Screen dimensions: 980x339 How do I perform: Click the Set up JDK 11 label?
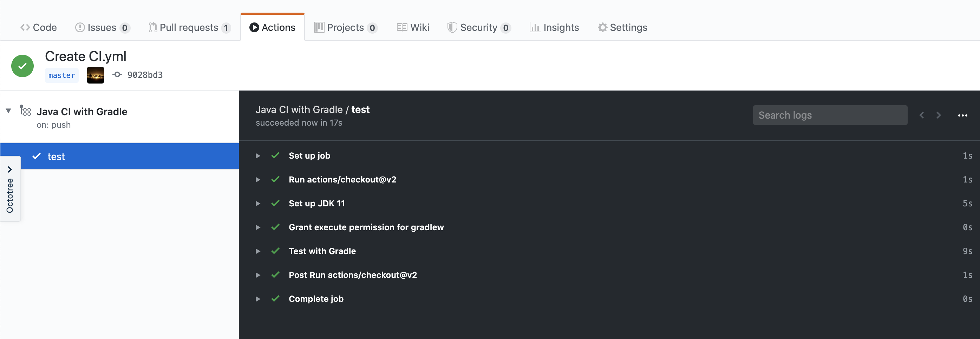pos(316,203)
